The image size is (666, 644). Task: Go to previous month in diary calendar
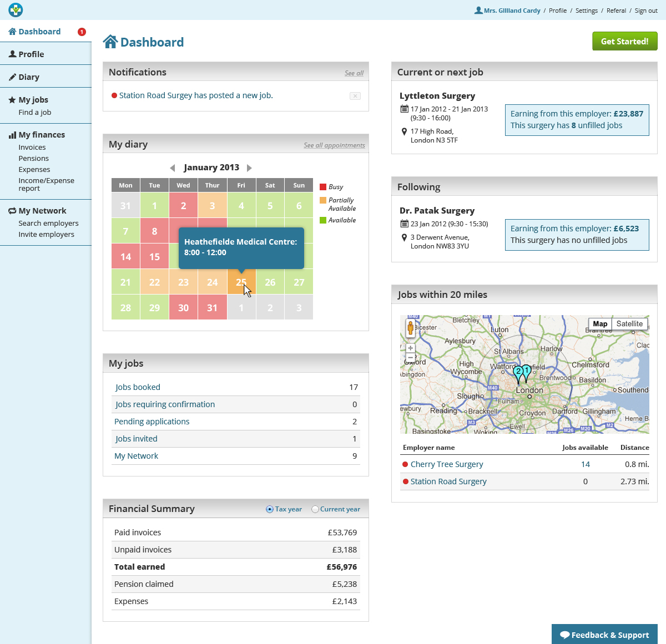tap(173, 168)
